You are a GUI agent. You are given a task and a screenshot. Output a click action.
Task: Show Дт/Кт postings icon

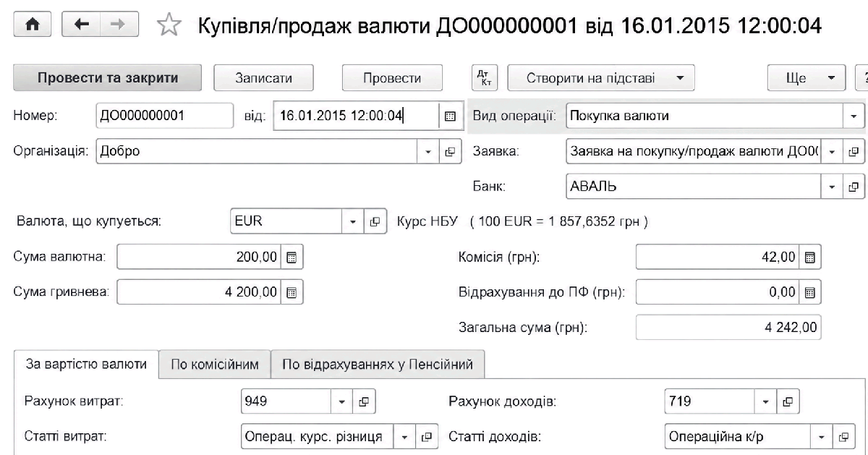[485, 77]
